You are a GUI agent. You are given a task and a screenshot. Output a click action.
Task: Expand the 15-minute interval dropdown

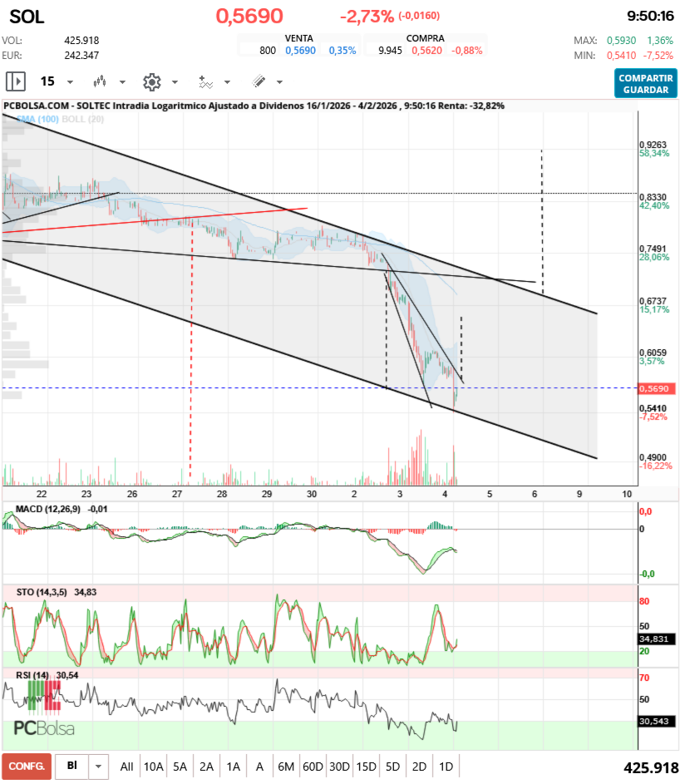click(70, 82)
